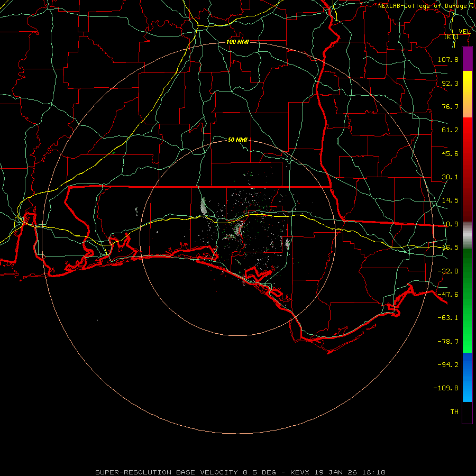This screenshot has height=476, width=476.
Task: Pick the blue segment of the color bar
Action: tap(467, 377)
